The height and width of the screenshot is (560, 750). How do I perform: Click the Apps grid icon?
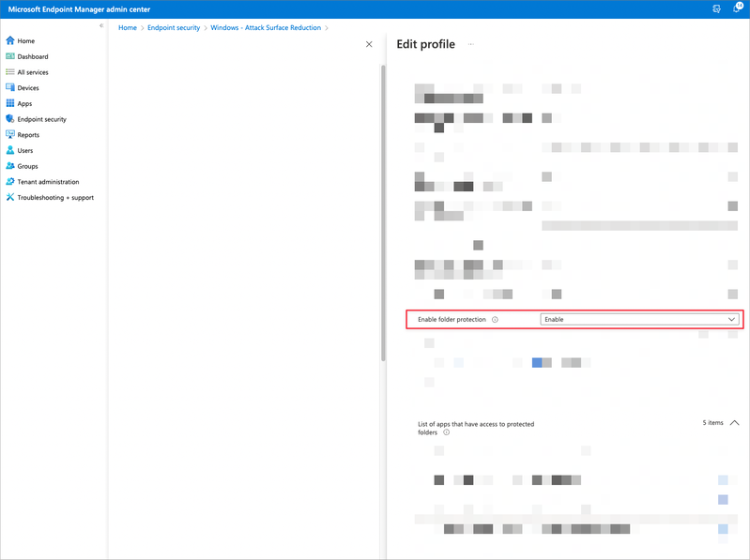[x=10, y=103]
